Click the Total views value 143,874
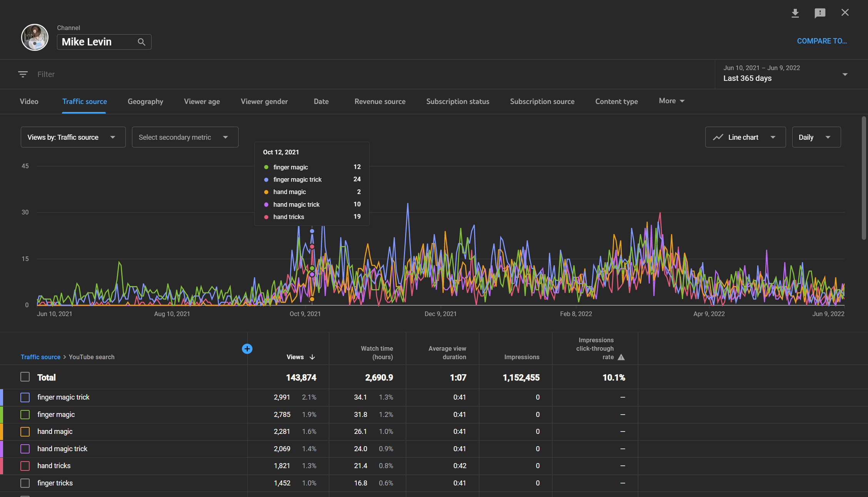The height and width of the screenshot is (497, 868). [301, 378]
